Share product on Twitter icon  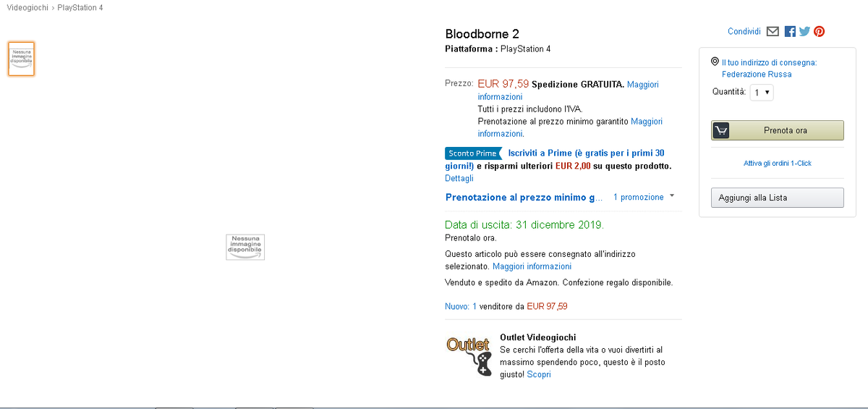tap(804, 31)
